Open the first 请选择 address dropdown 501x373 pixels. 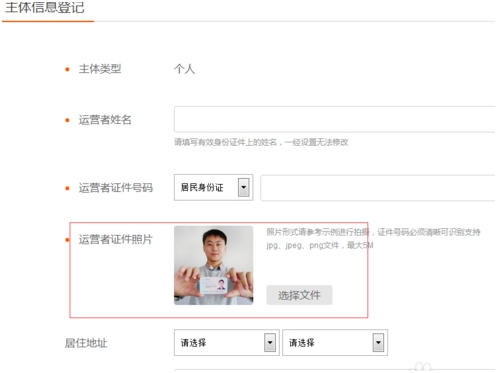(x=227, y=343)
